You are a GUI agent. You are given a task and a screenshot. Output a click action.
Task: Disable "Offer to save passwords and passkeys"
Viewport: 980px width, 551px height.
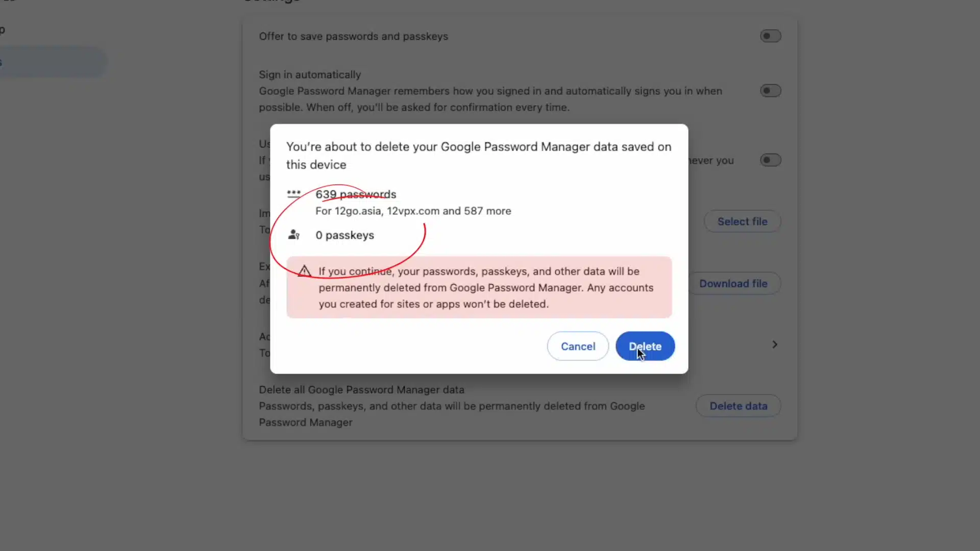point(770,36)
